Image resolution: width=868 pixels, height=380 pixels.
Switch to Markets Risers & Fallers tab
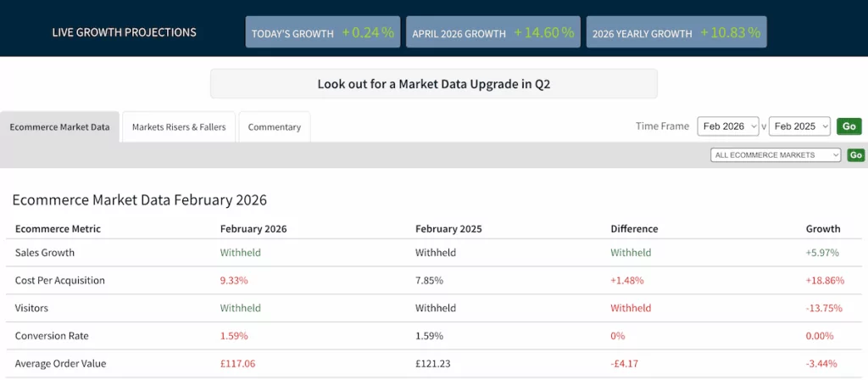[x=179, y=127]
